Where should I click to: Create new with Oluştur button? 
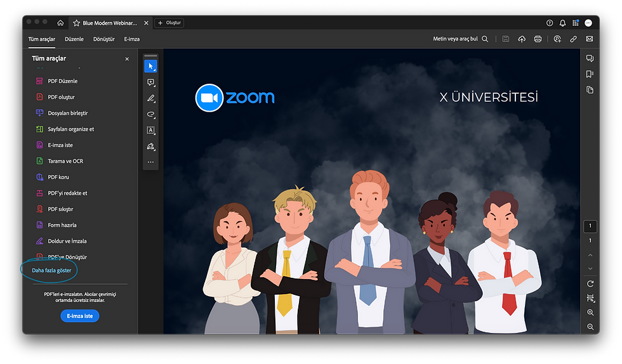pos(169,23)
